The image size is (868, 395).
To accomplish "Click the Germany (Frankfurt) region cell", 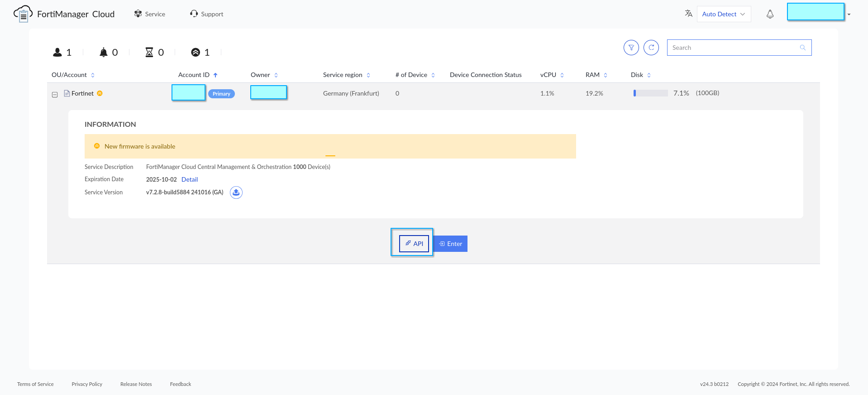I will [351, 93].
